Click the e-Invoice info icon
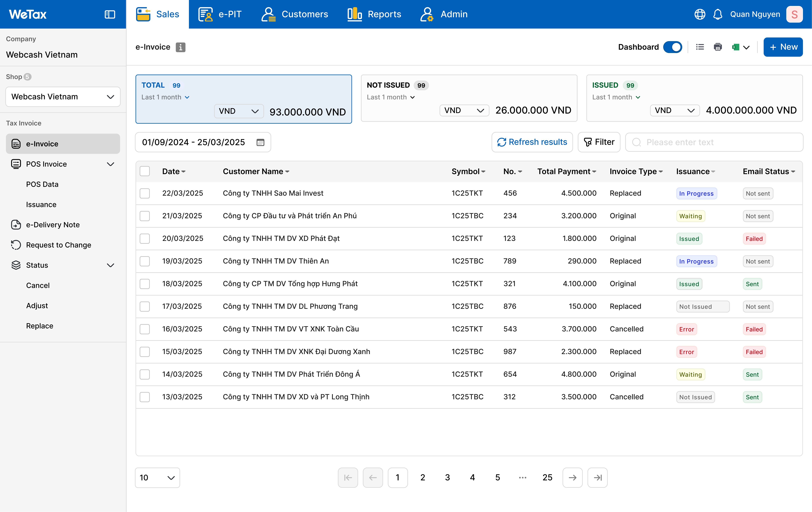Viewport: 812px width, 512px height. [180, 47]
